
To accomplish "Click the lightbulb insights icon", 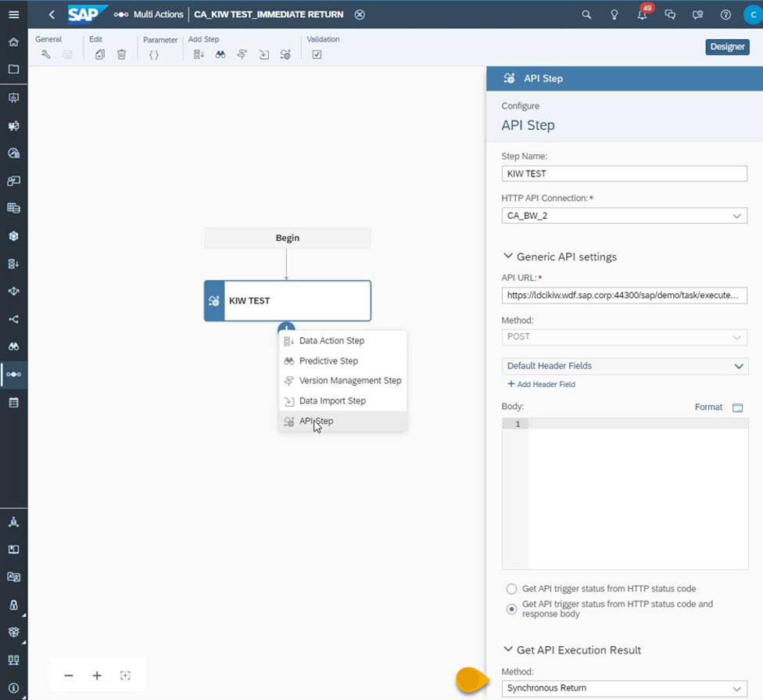I will tap(614, 15).
